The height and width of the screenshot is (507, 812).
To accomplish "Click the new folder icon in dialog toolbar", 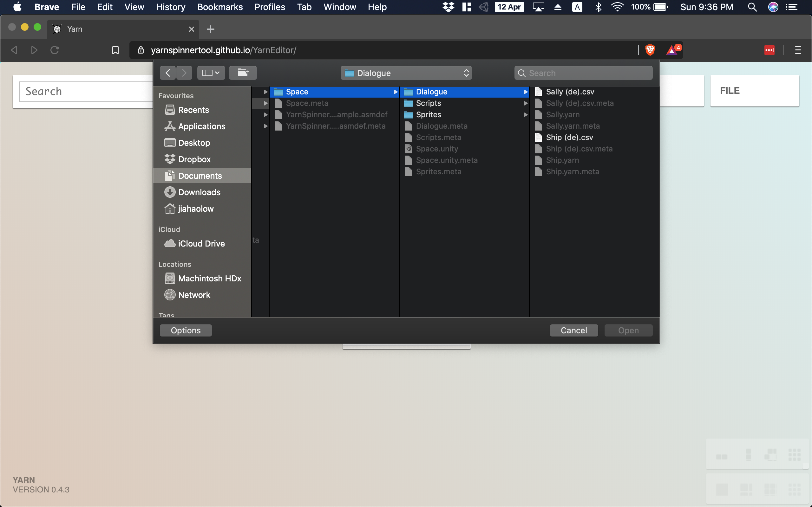I will pos(243,73).
